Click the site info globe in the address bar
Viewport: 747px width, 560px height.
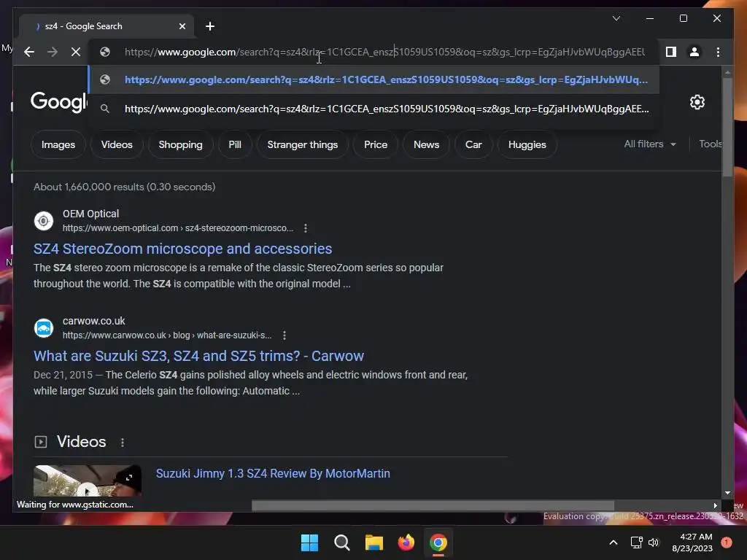point(105,52)
